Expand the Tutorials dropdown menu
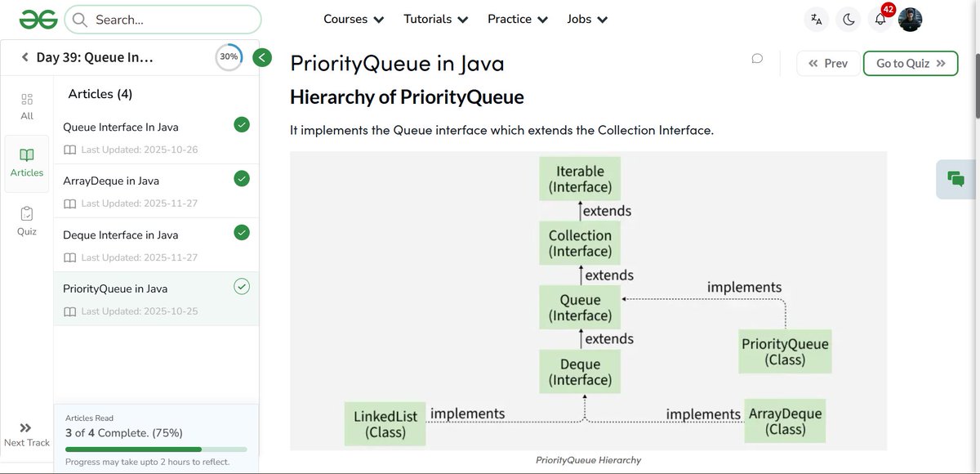 click(436, 19)
